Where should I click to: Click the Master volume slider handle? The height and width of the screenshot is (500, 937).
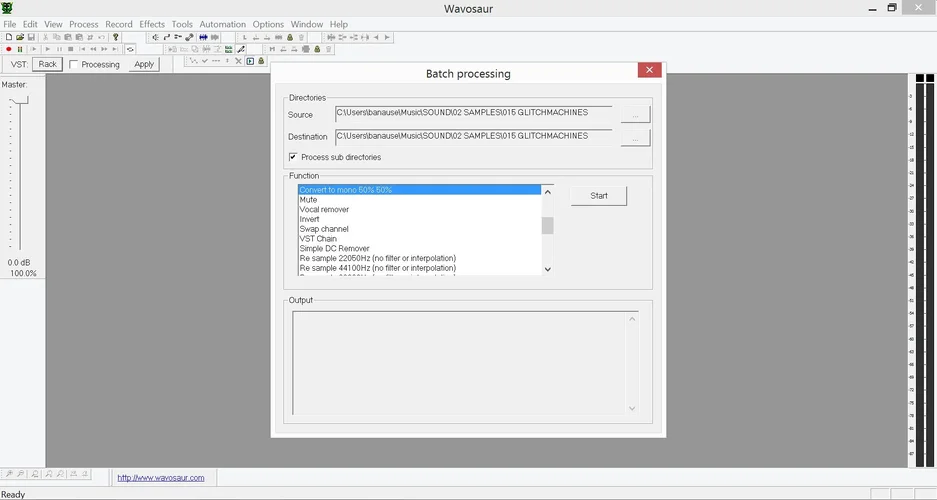click(x=20, y=100)
